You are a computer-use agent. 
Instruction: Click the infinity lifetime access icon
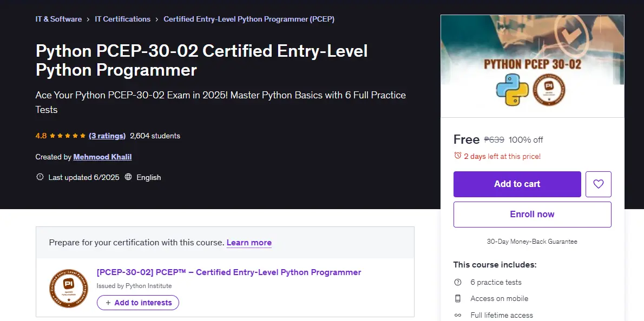point(457,315)
